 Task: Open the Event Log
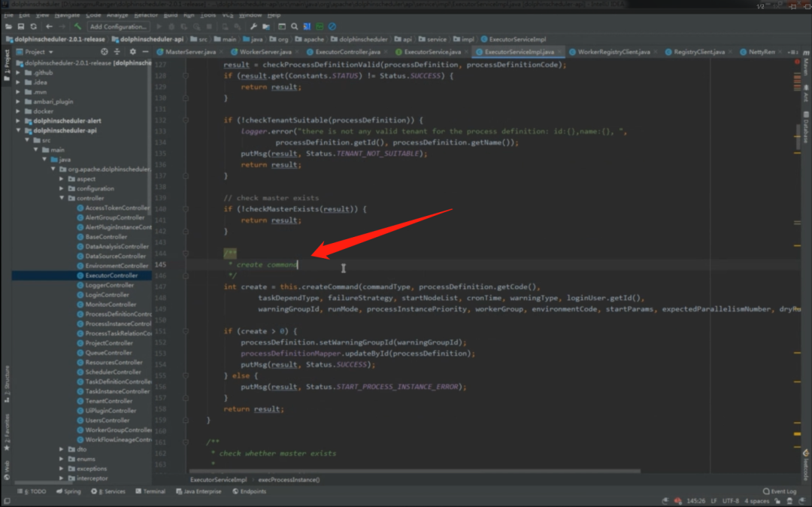[x=780, y=491]
